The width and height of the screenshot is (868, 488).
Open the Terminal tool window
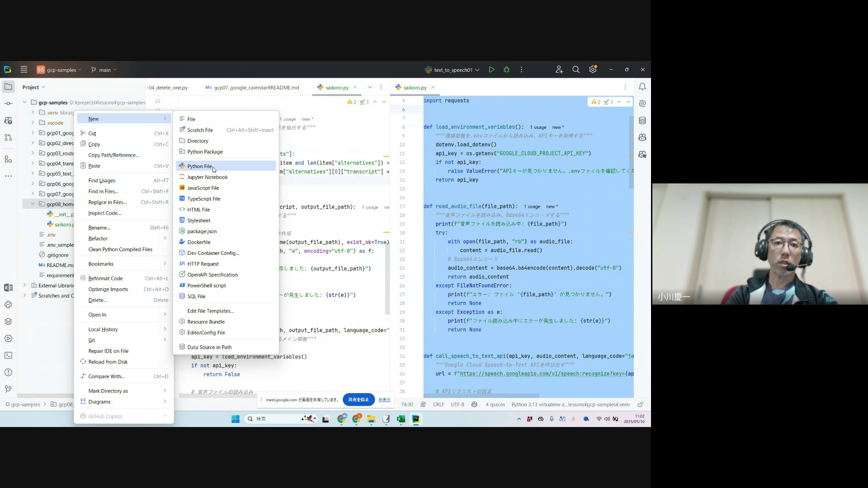[x=8, y=356]
